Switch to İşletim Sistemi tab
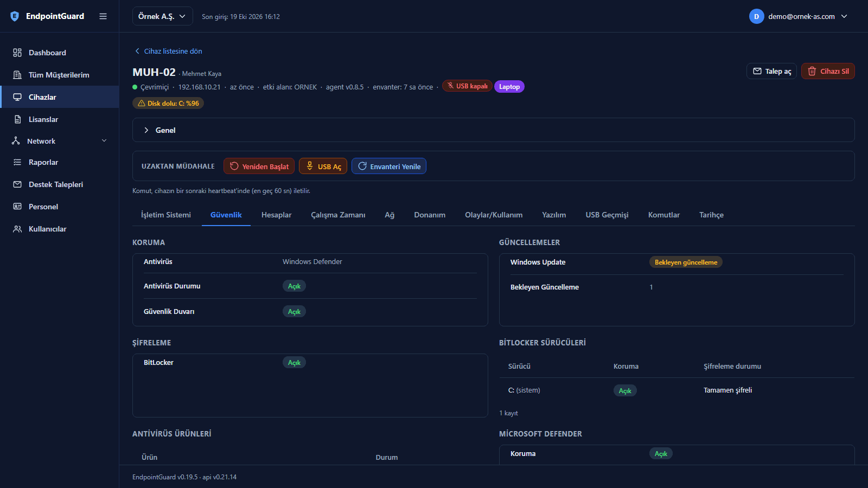Viewport: 868px width, 488px height. (166, 215)
